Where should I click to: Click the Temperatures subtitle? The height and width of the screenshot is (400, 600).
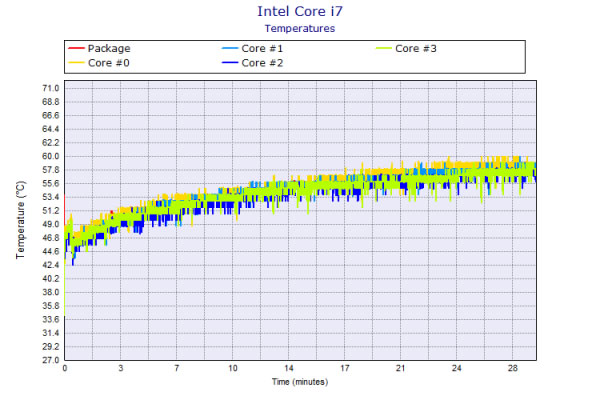(300, 29)
